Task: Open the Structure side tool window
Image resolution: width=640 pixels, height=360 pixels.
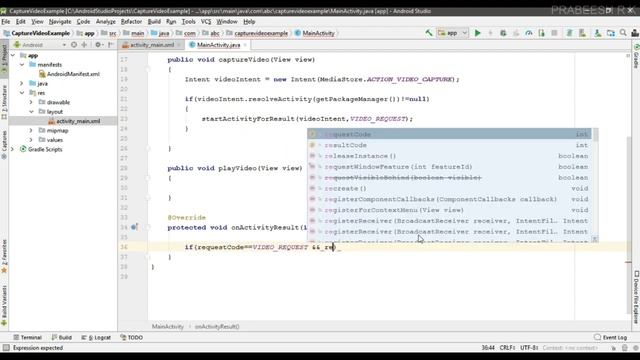Action: tap(4, 102)
